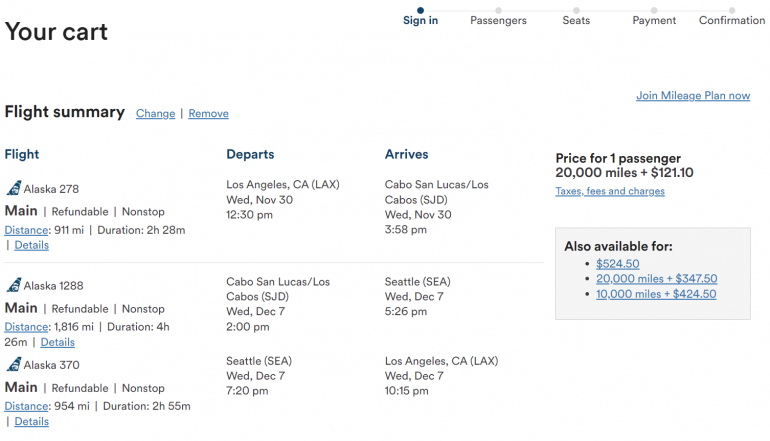Jump to the Seats step
770x441 pixels.
coord(576,20)
